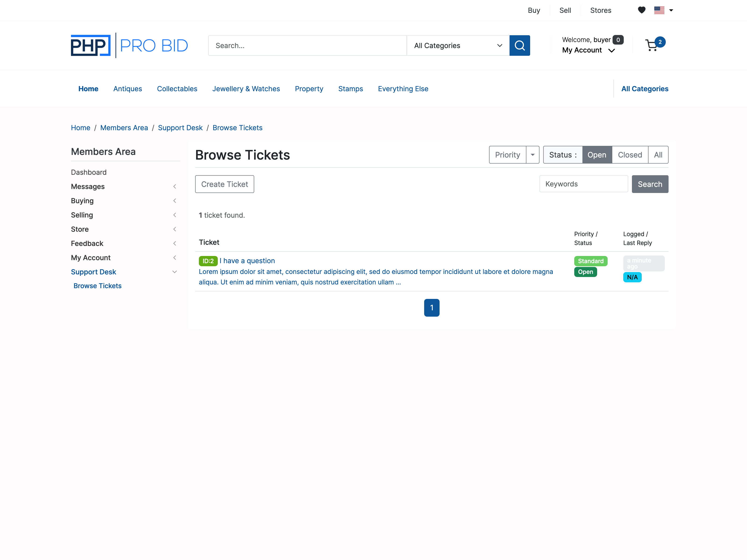Open the Stamps category menu item
Screen dimensions: 747x560
point(350,89)
